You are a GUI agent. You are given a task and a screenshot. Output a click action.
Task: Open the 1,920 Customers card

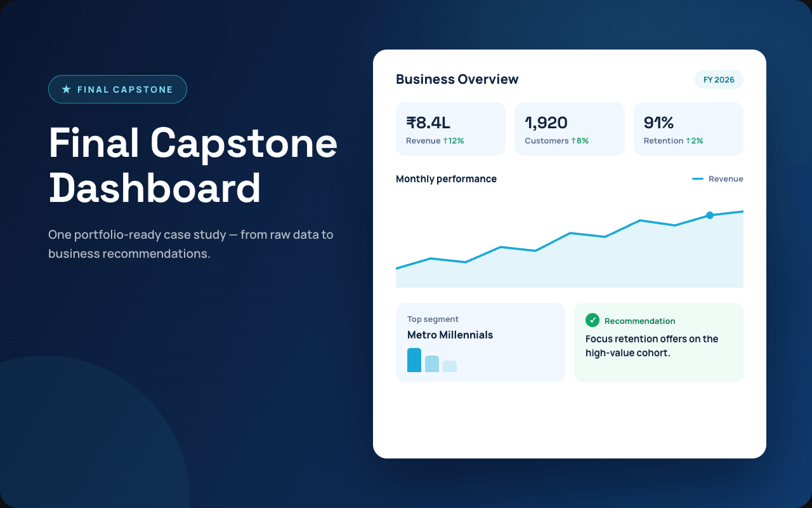[x=570, y=129]
